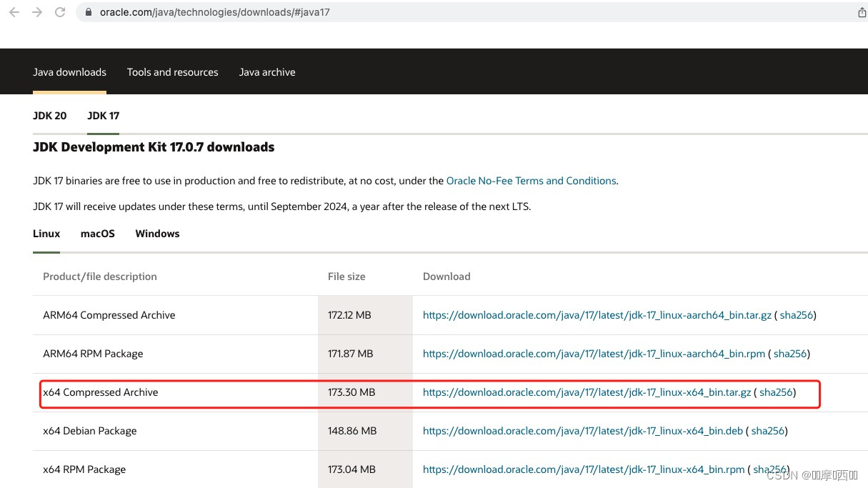Click the 'until September 2024' updates paragraph
The width and height of the screenshot is (868, 488).
[282, 206]
